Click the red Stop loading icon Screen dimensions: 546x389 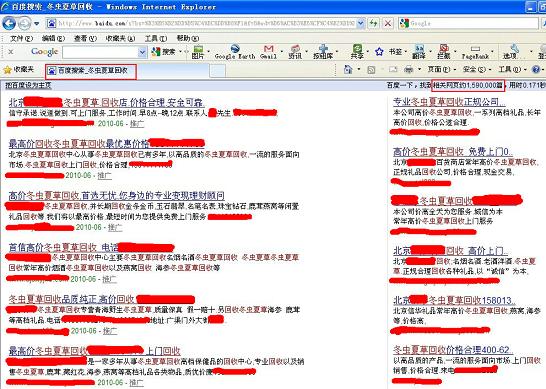pyautogui.click(x=388, y=23)
